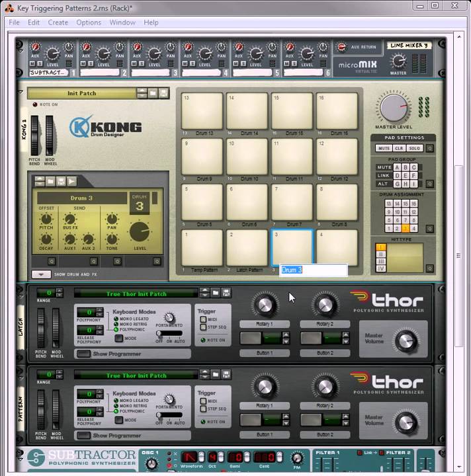
Task: Click the Latch Thor Portamento mode slider
Action: click(169, 333)
